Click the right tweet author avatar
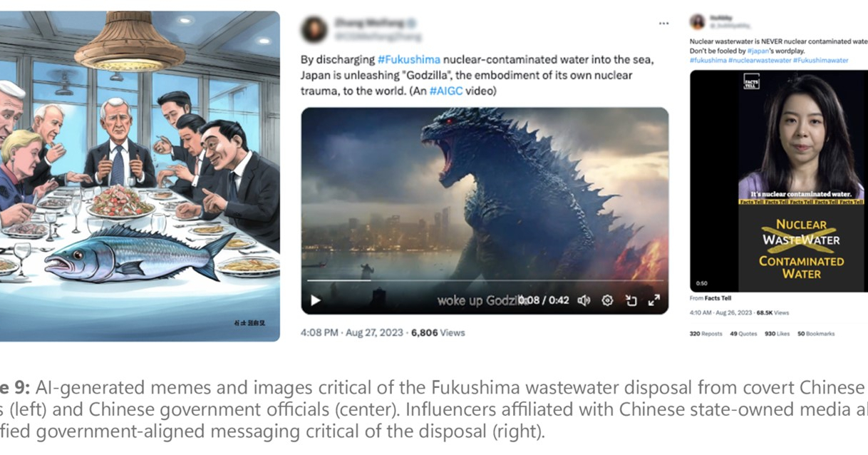This screenshot has height=455, width=868. [697, 21]
